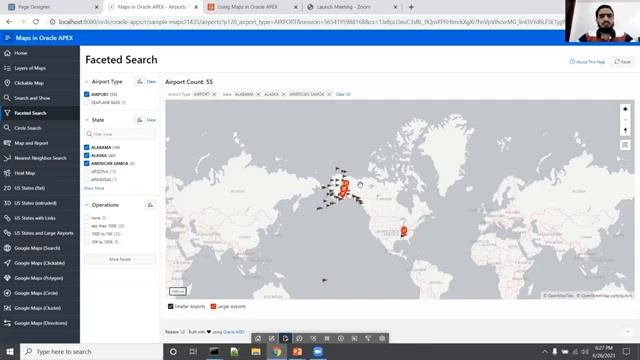Click the Clear All filters link
Viewport: 640px width, 360px height.
[343, 94]
